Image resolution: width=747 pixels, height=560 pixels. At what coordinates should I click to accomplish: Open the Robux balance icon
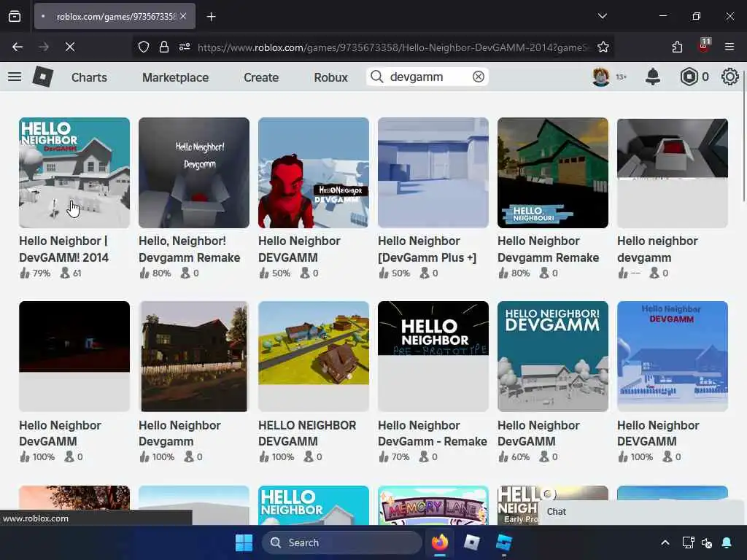689,77
